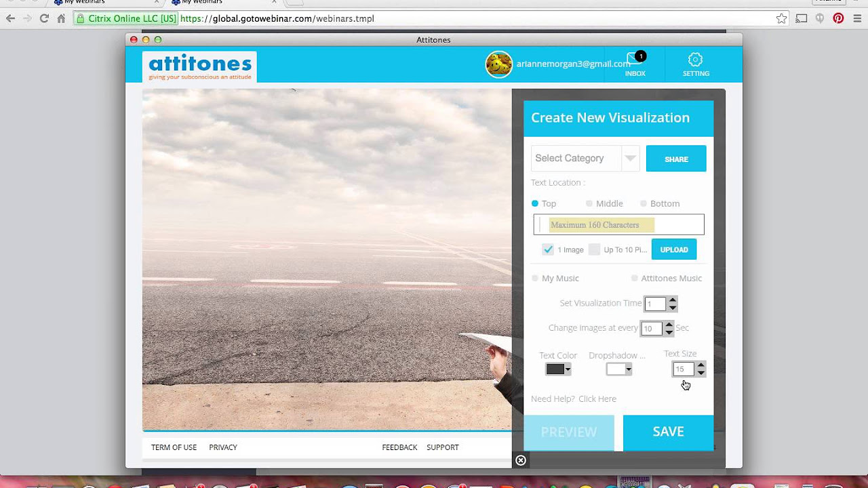
Task: Toggle the 1 Image checkbox
Action: pyautogui.click(x=548, y=249)
